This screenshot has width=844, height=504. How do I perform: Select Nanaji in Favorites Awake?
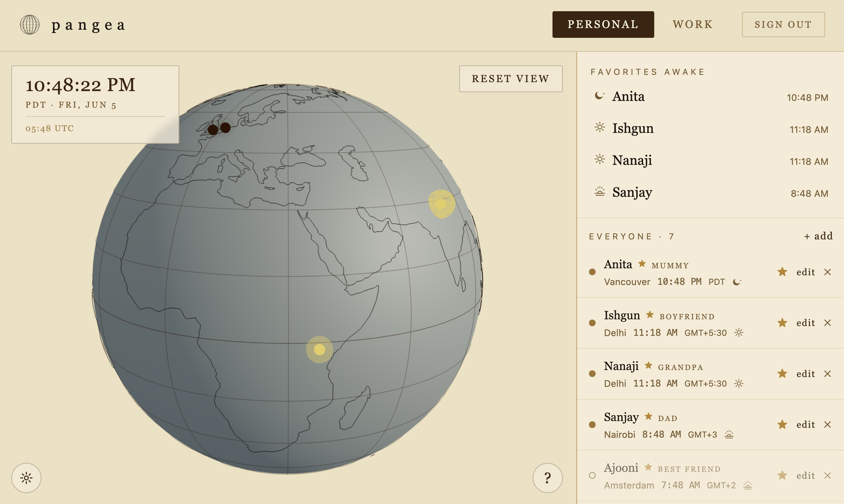(711, 161)
